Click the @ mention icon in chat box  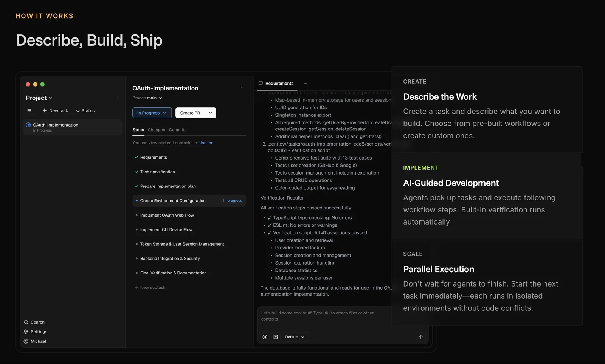(265, 337)
